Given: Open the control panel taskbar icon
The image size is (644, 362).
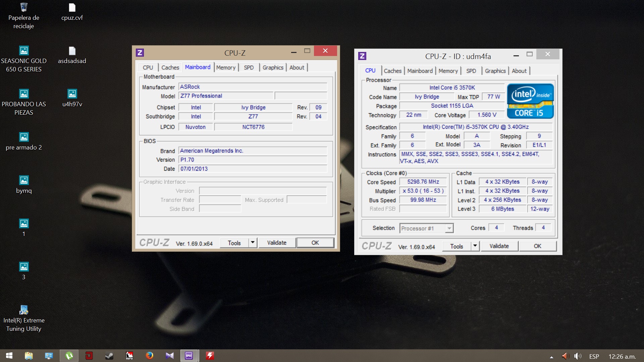Looking at the screenshot, I should point(49,356).
